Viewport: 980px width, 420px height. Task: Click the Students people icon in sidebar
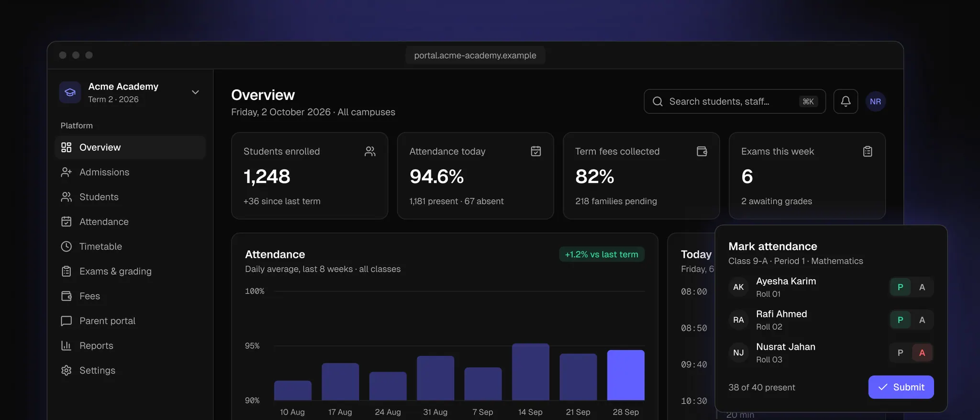point(67,197)
